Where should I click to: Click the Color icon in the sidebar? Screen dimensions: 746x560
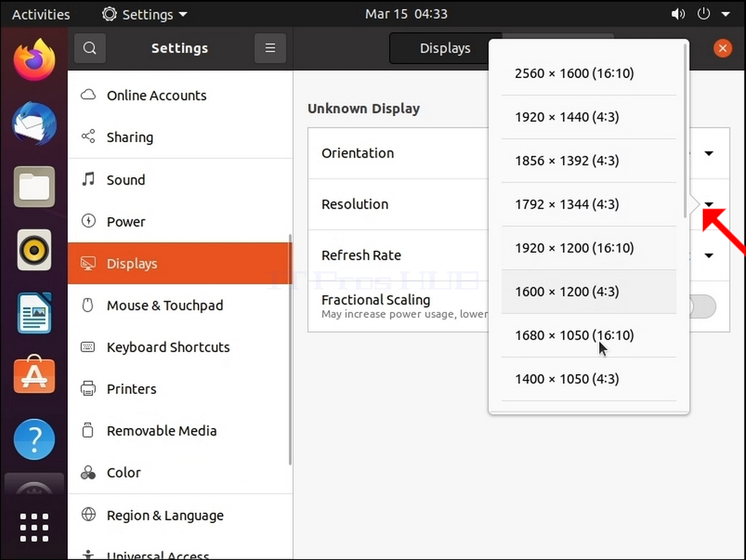(88, 472)
